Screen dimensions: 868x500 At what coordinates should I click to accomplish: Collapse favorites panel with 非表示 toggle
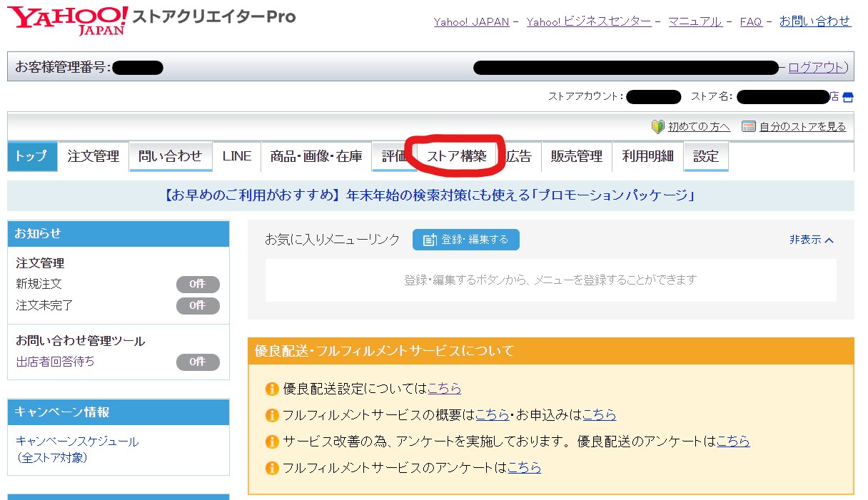click(x=811, y=240)
